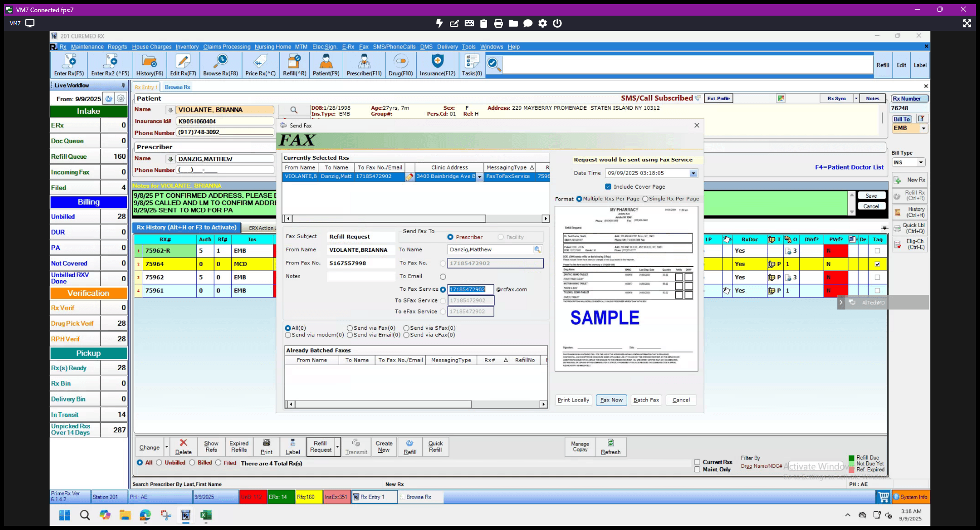
Task: Open Excel from the Windows taskbar
Action: [206, 515]
